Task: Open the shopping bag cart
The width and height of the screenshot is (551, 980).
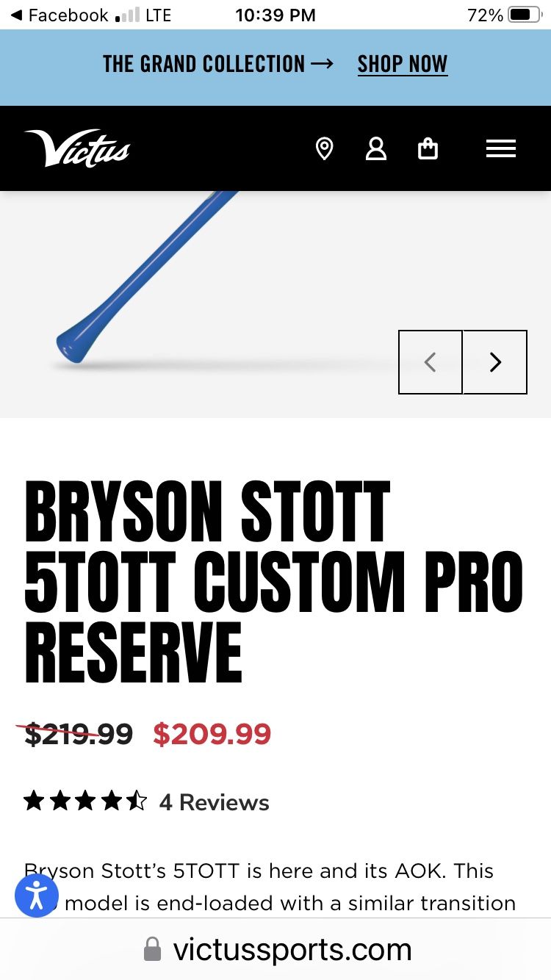Action: [428, 148]
